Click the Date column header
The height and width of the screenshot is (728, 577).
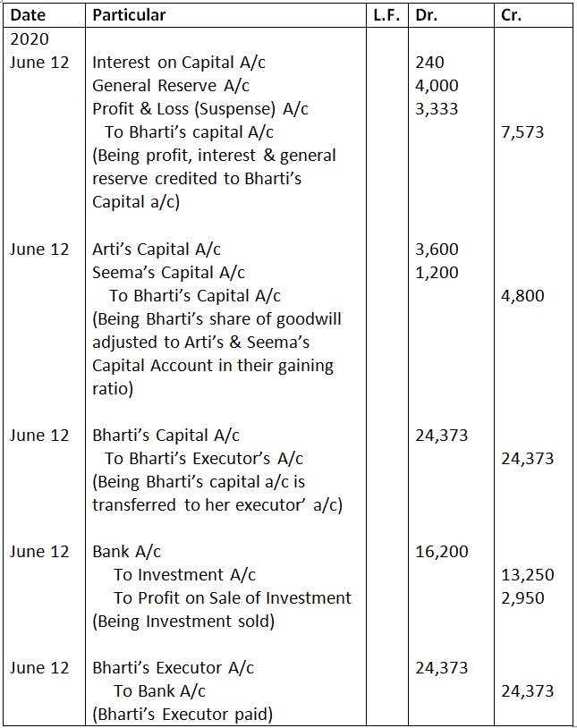[x=27, y=15]
